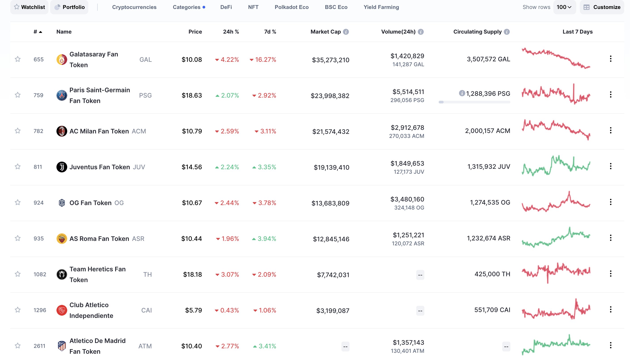Screen dimensions: 630x364
Task: Click the Customize button's grid icon
Action: (x=586, y=7)
